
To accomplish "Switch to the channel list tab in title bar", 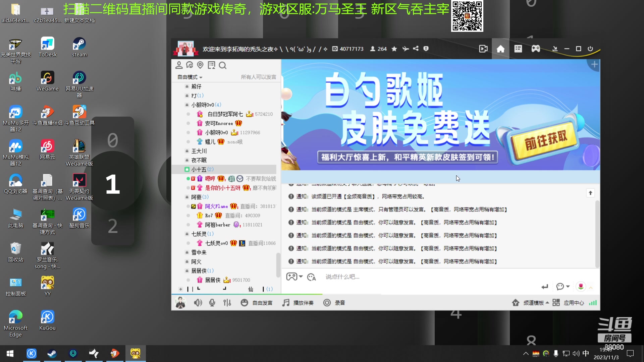I will 518,49.
